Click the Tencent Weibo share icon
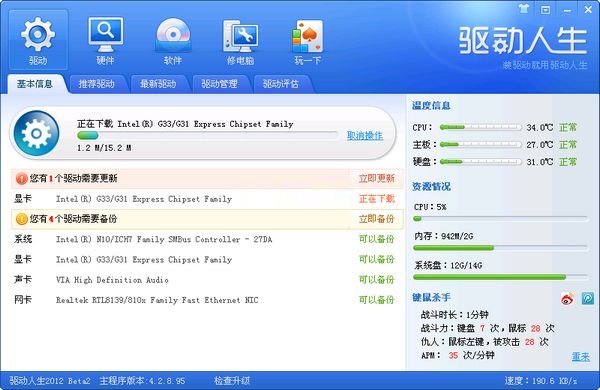This screenshot has height=390, width=600. [588, 298]
